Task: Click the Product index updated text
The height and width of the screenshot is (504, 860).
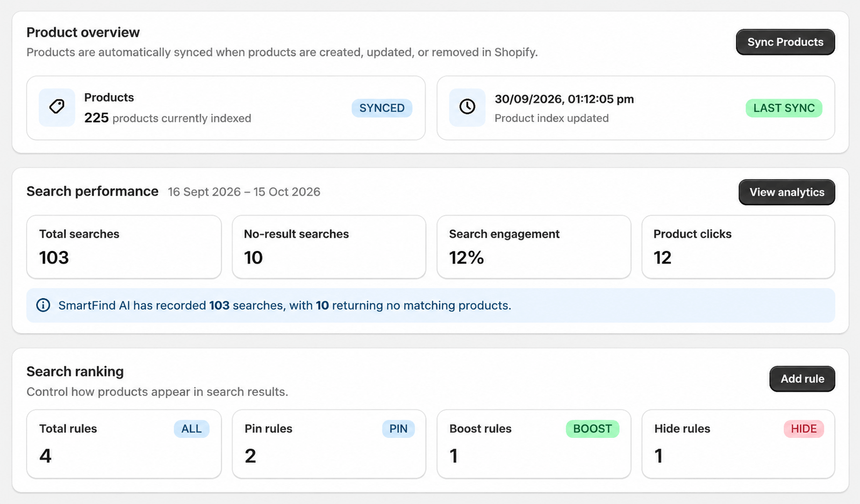Action: (551, 118)
